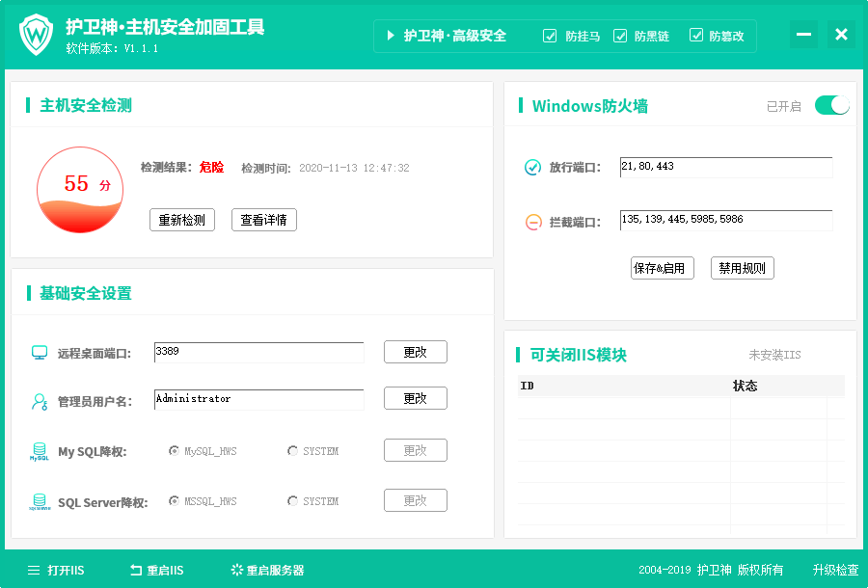Viewport: 868px width, 588px height.
Task: Click 重启服务器 in bottom bar
Action: click(x=276, y=571)
